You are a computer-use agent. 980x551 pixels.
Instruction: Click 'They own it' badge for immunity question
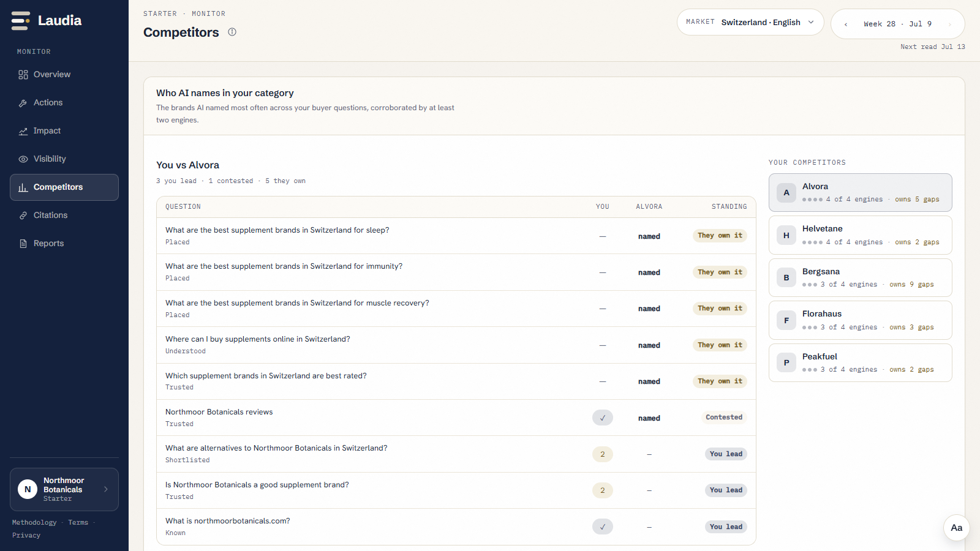720,272
